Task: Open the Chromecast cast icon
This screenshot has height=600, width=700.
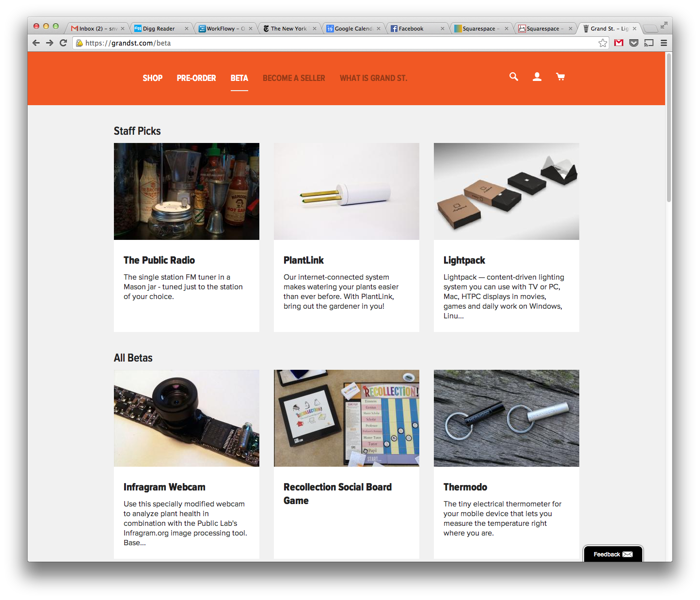Action: (x=649, y=43)
